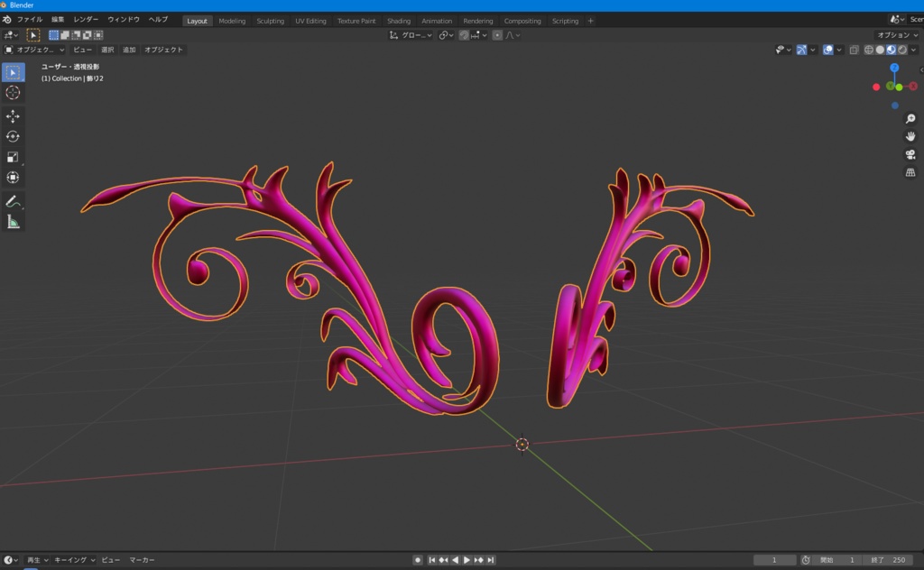The height and width of the screenshot is (570, 924).
Task: Switch to rendered viewport shading
Action: click(x=902, y=50)
